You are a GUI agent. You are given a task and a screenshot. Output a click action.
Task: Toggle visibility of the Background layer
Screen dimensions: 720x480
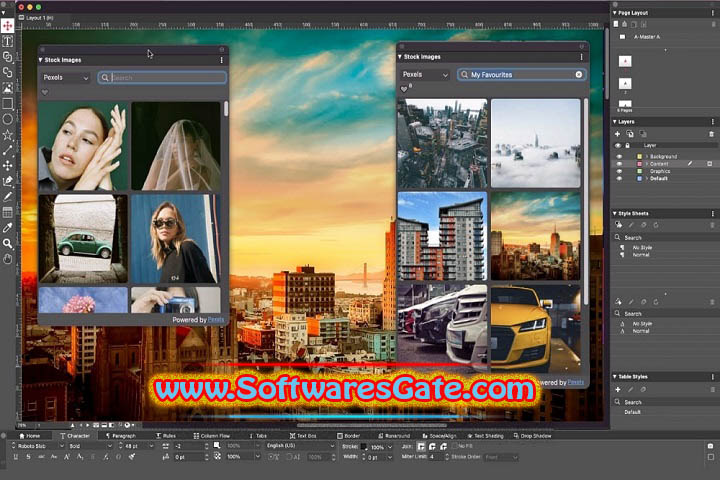click(x=619, y=157)
